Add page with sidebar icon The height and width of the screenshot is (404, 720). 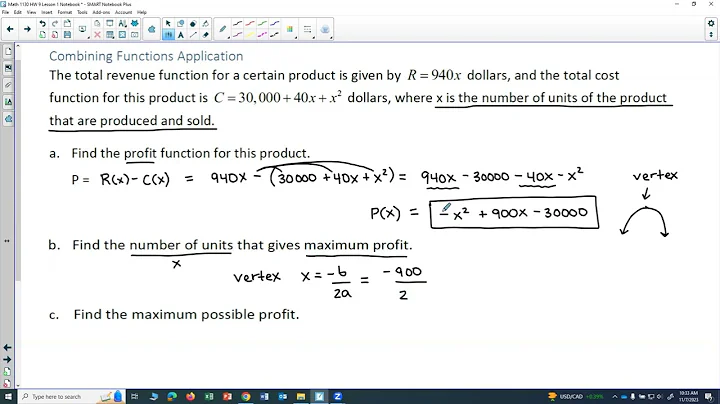(7, 371)
